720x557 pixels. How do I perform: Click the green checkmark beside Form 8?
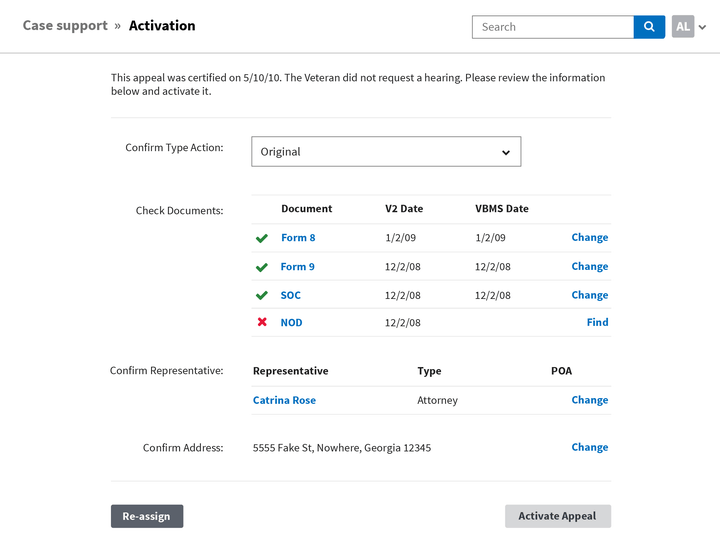[262, 238]
